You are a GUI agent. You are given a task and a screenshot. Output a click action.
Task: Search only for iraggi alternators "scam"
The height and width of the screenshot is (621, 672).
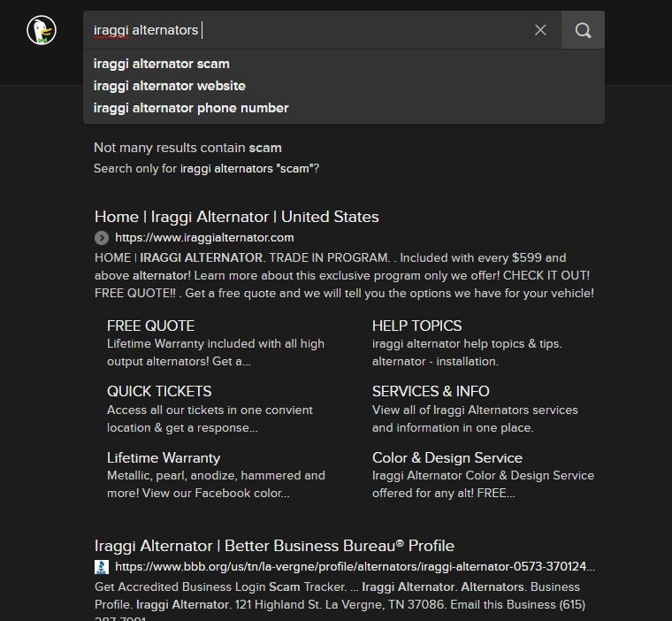(249, 169)
